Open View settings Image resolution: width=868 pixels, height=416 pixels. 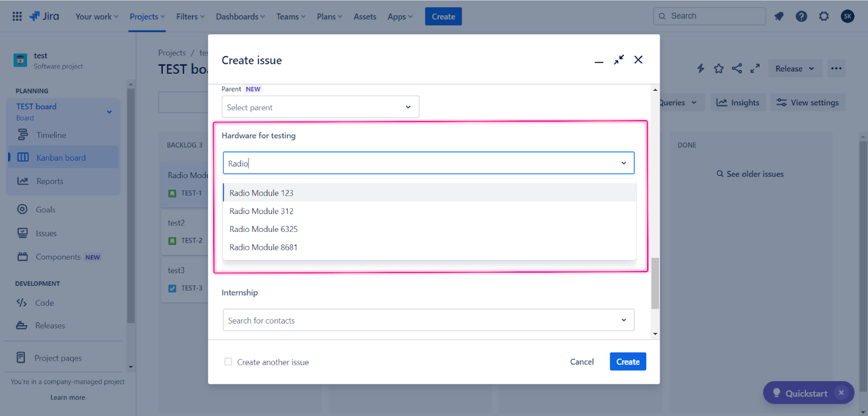(808, 103)
